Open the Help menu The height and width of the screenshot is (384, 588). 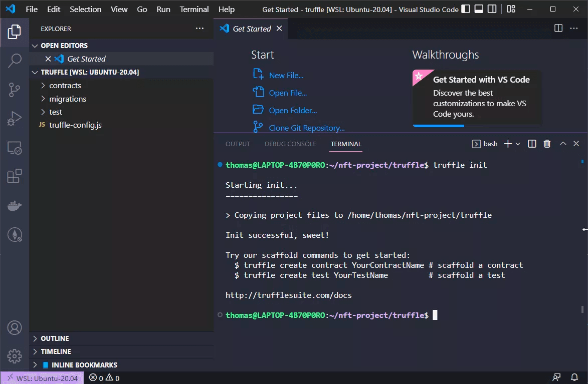226,10
